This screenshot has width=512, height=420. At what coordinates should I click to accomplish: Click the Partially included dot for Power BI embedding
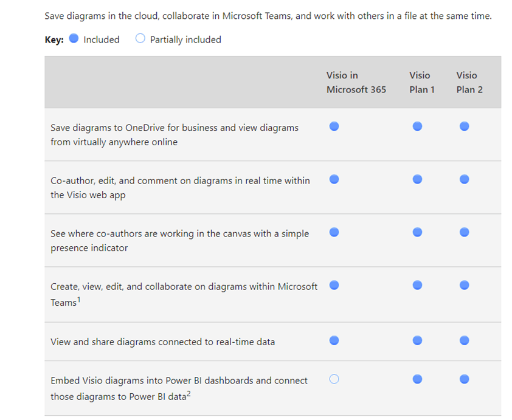pyautogui.click(x=334, y=379)
